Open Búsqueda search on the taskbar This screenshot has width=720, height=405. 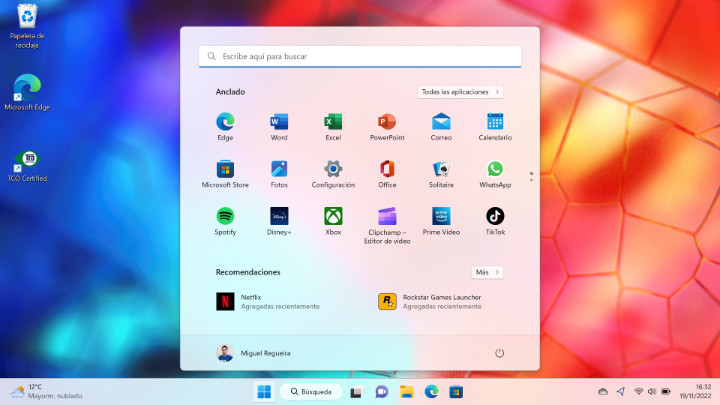311,392
